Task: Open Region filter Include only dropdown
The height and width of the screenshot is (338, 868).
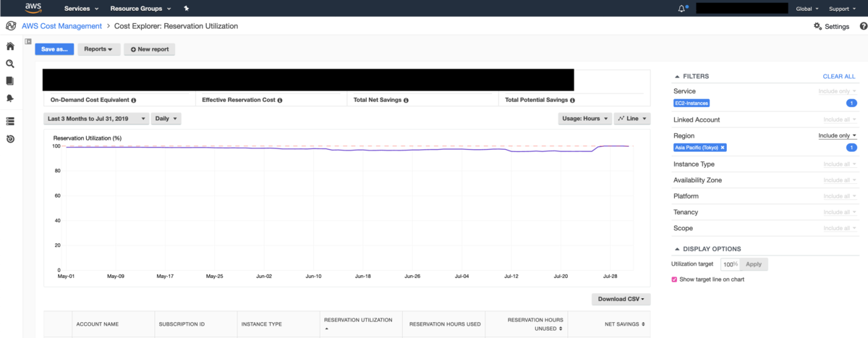Action: pos(837,135)
